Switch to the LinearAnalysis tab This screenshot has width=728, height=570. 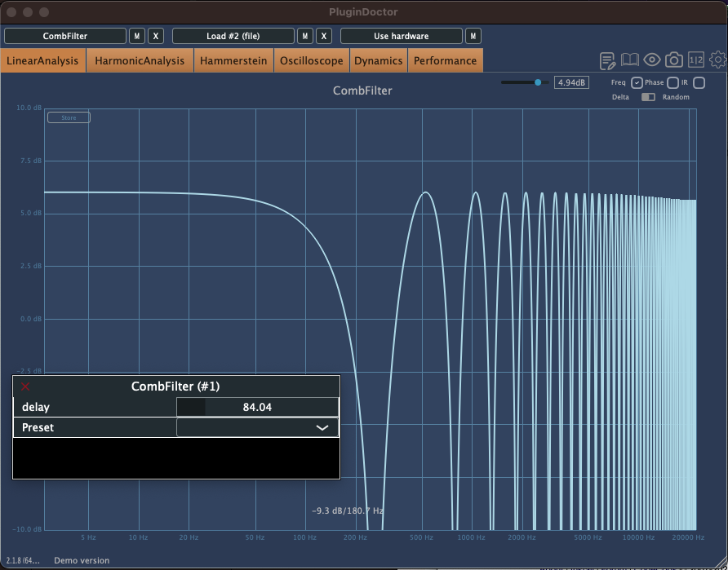pos(42,61)
